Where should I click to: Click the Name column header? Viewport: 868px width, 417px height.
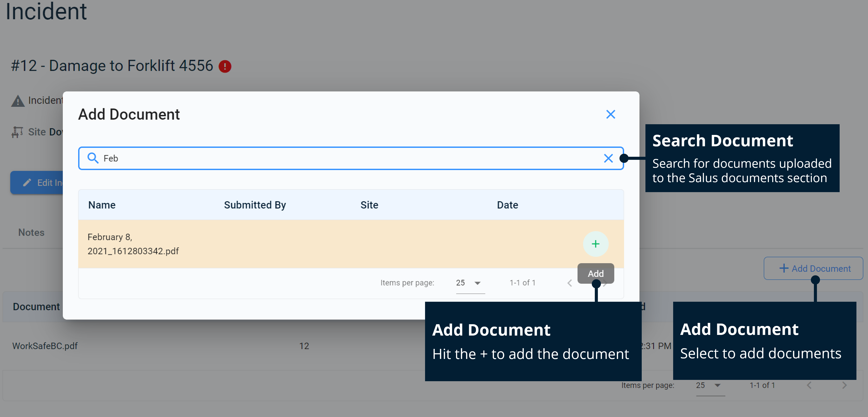coord(102,205)
